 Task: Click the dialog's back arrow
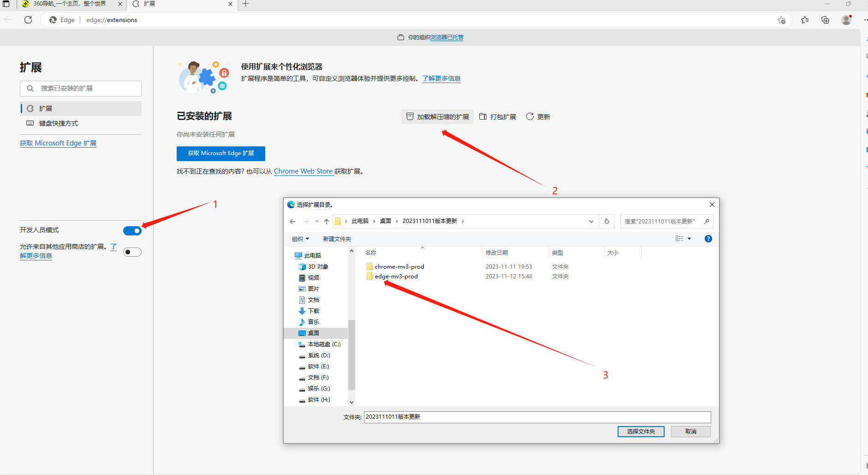pyautogui.click(x=292, y=222)
